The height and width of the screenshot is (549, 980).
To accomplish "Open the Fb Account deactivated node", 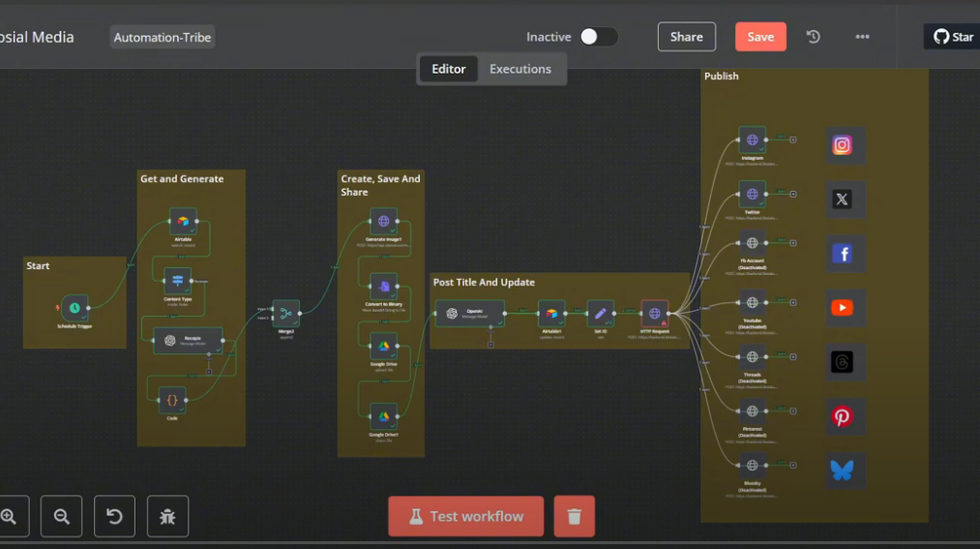I will point(752,243).
